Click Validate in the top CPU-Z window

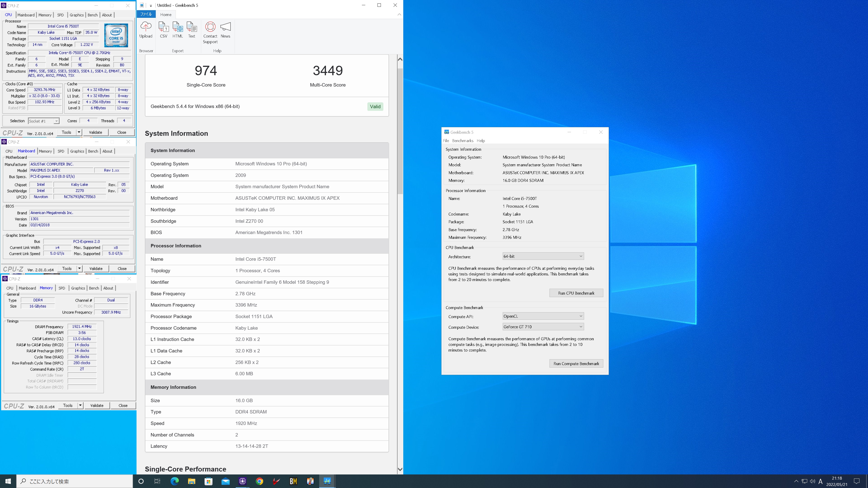(95, 132)
